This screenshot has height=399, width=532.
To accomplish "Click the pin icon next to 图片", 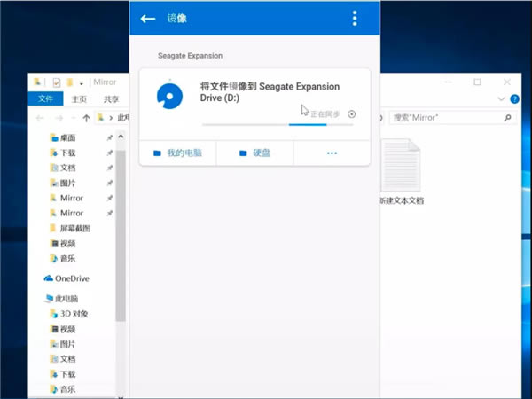I will [110, 184].
